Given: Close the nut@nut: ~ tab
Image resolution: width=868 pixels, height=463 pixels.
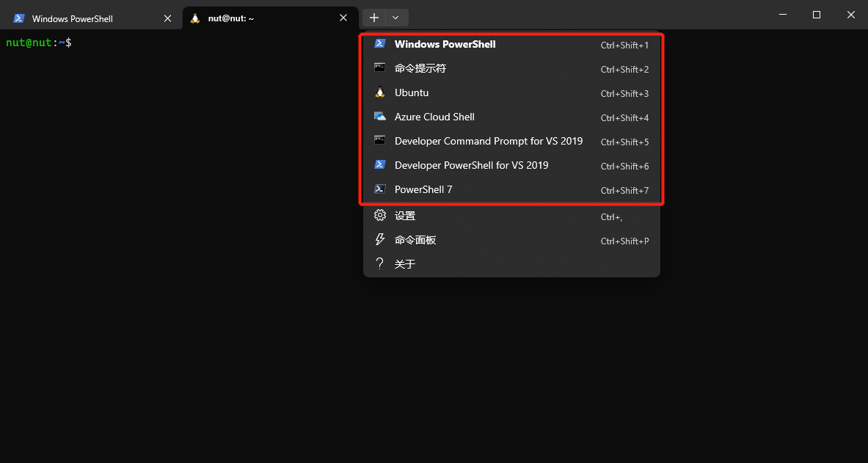Looking at the screenshot, I should pos(343,18).
